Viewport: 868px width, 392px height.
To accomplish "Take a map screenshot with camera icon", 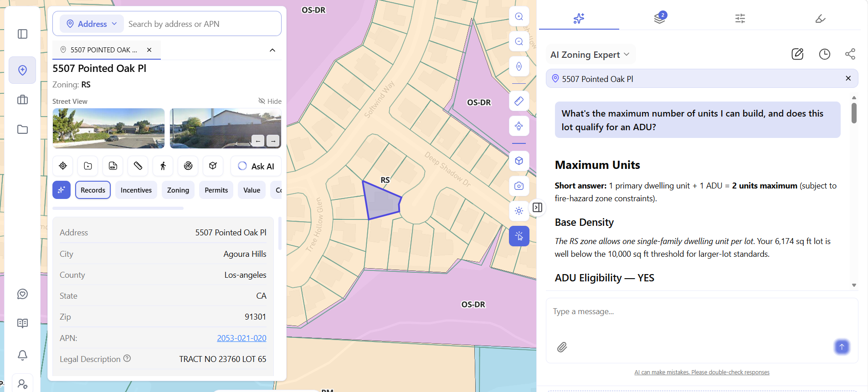I will click(519, 186).
